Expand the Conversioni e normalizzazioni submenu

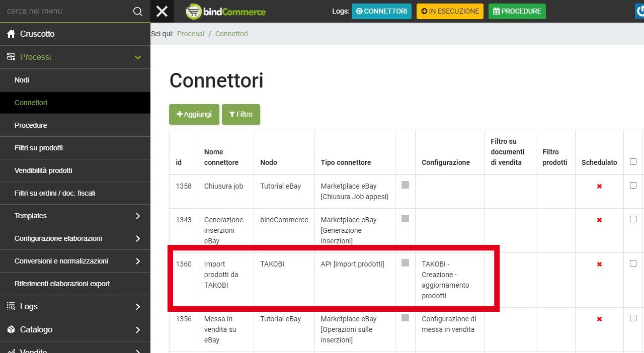pyautogui.click(x=137, y=261)
